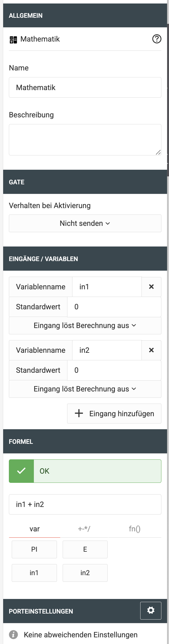Switch to the fn() functions tab
Screen dimensions: 169x644
click(135, 529)
